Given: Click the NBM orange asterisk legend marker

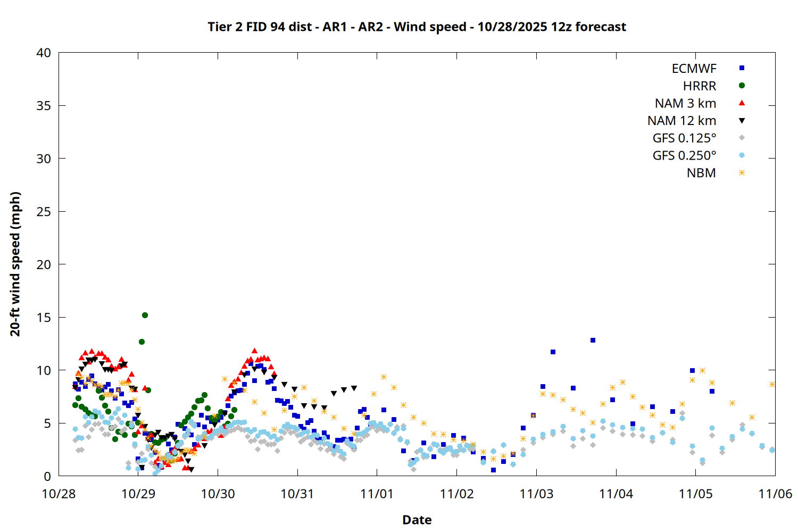Looking at the screenshot, I should 742,173.
